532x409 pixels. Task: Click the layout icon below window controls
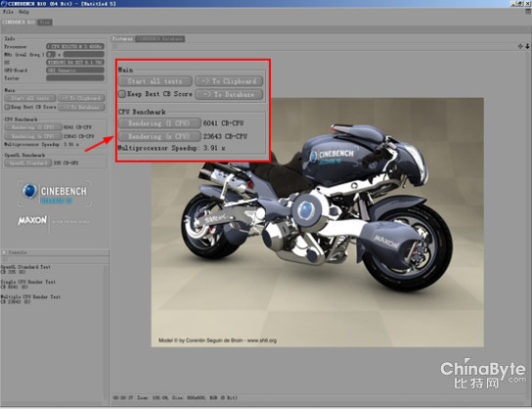(528, 11)
